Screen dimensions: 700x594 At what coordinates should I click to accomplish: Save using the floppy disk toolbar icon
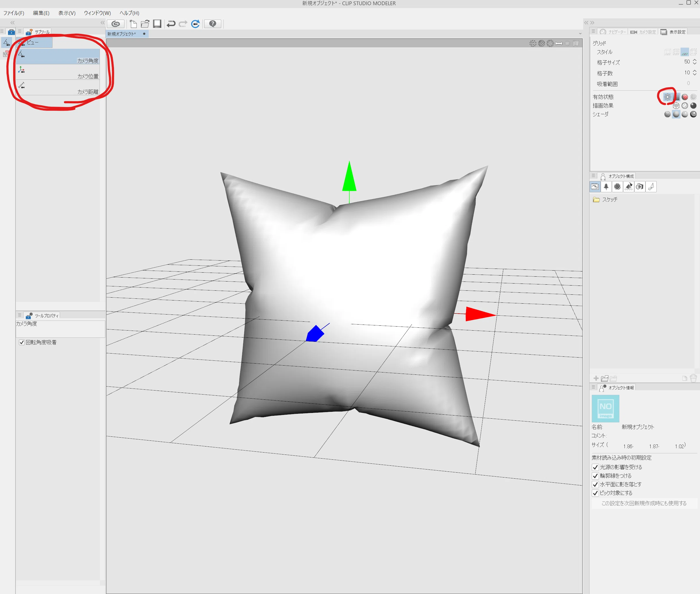point(157,24)
